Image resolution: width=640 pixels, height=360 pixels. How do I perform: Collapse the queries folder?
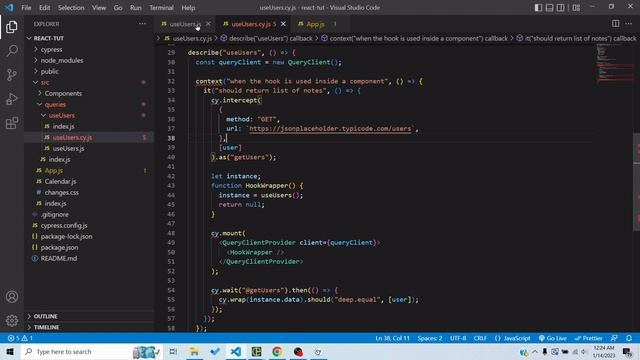click(89, 104)
